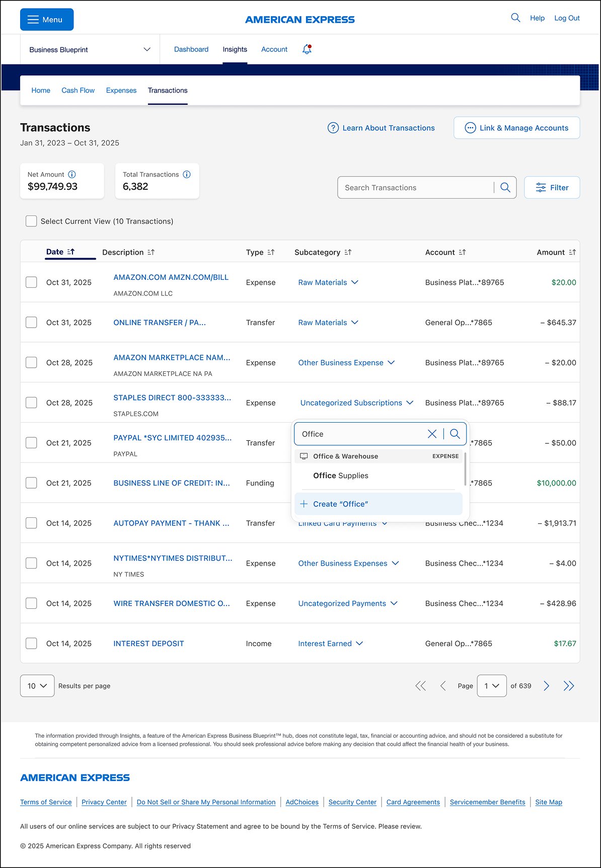The height and width of the screenshot is (868, 601).
Task: Click the Date column sort icon
Action: click(71, 252)
